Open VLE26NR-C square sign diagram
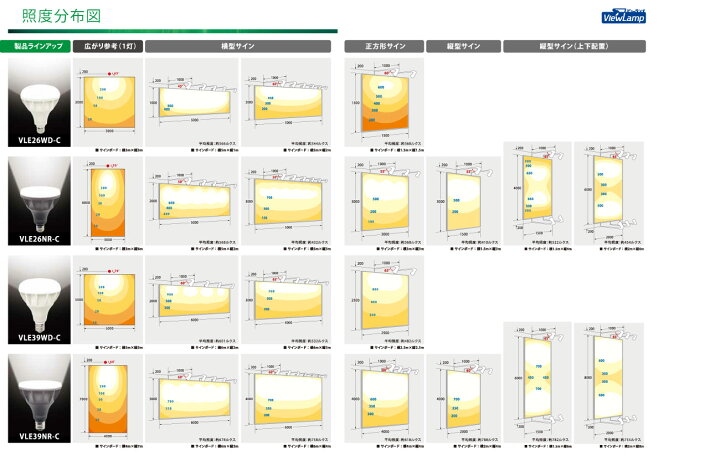Image resolution: width=720 pixels, height=471 pixels. tap(384, 201)
